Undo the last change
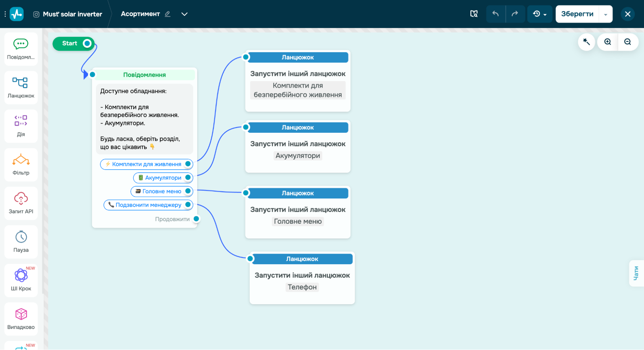The width and height of the screenshot is (644, 350). point(495,14)
